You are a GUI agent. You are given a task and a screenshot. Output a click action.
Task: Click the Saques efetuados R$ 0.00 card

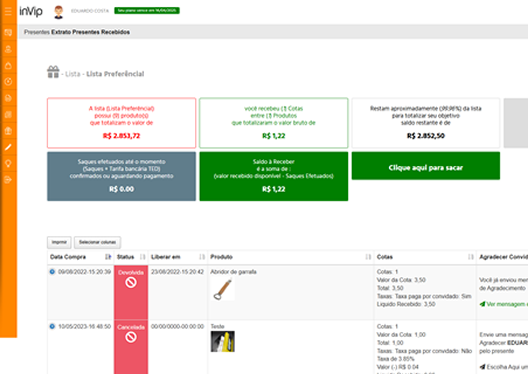coord(121,176)
